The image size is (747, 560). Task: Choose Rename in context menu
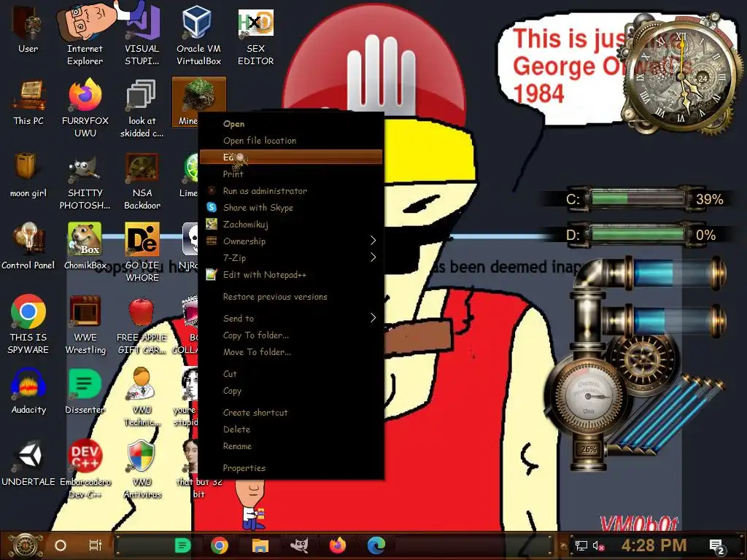point(290,446)
